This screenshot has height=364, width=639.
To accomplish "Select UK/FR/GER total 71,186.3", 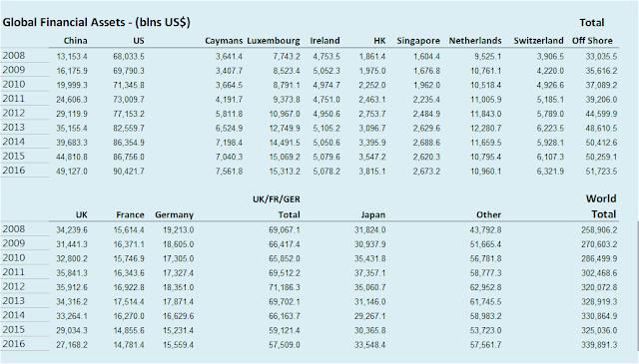I will point(285,288).
